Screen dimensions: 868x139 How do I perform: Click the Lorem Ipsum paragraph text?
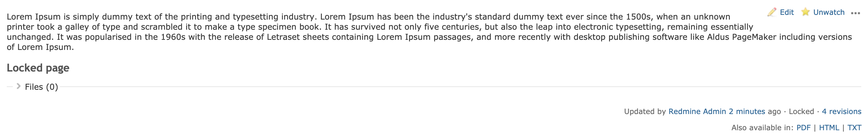click(429, 32)
